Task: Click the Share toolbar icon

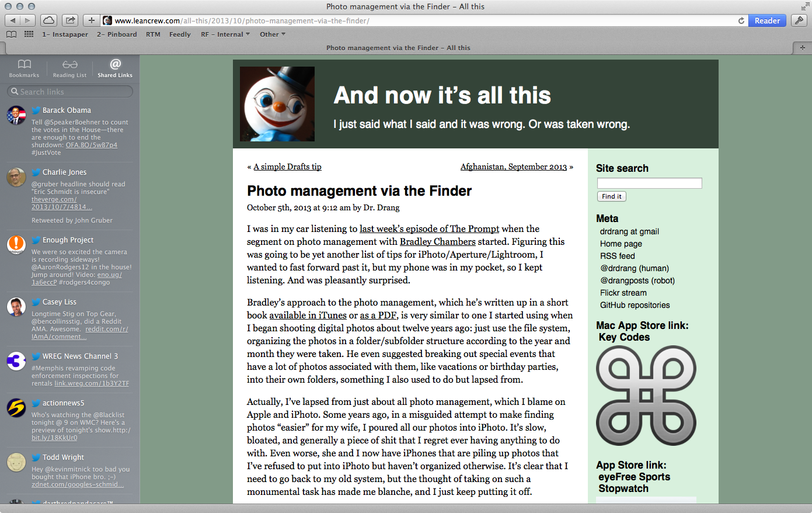Action: click(x=71, y=20)
